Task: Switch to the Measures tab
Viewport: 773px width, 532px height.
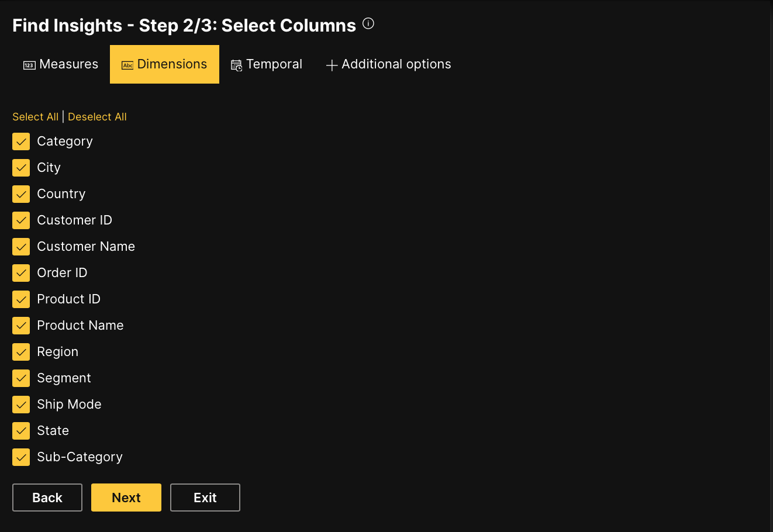Action: click(x=61, y=64)
